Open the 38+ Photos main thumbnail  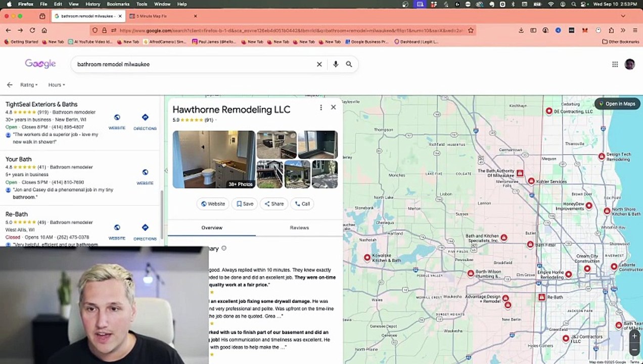tap(214, 159)
